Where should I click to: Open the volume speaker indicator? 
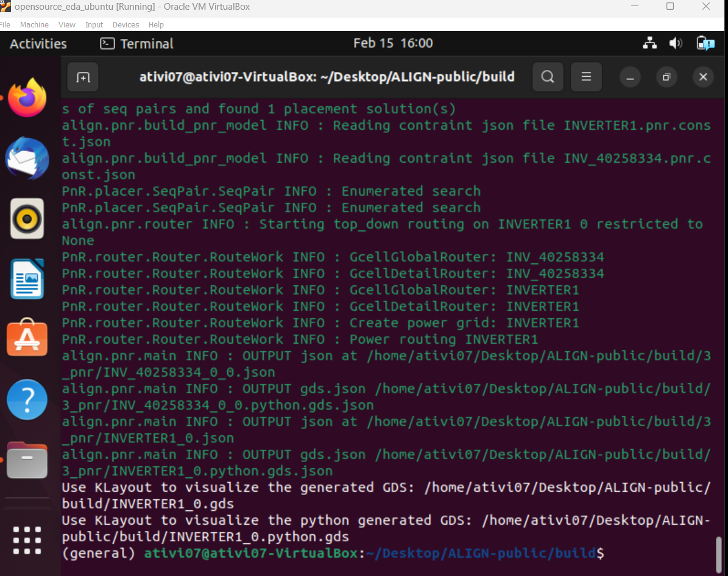tap(676, 43)
